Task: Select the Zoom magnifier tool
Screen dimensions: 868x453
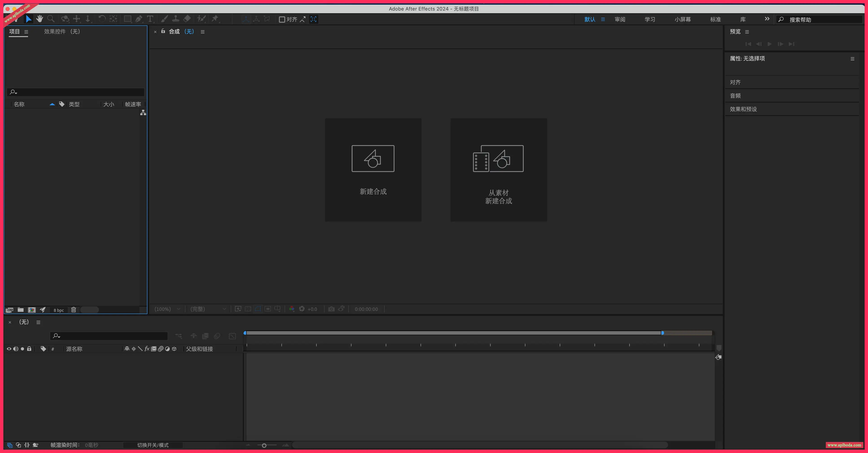Action: pyautogui.click(x=51, y=19)
